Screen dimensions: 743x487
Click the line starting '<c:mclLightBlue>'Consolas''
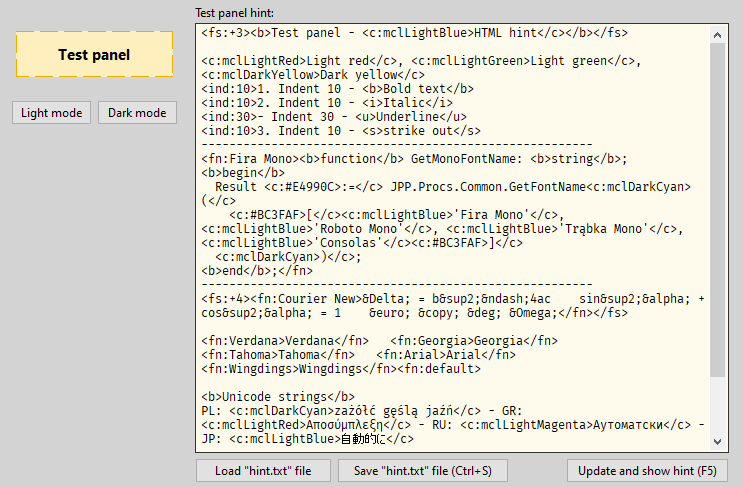click(x=362, y=243)
